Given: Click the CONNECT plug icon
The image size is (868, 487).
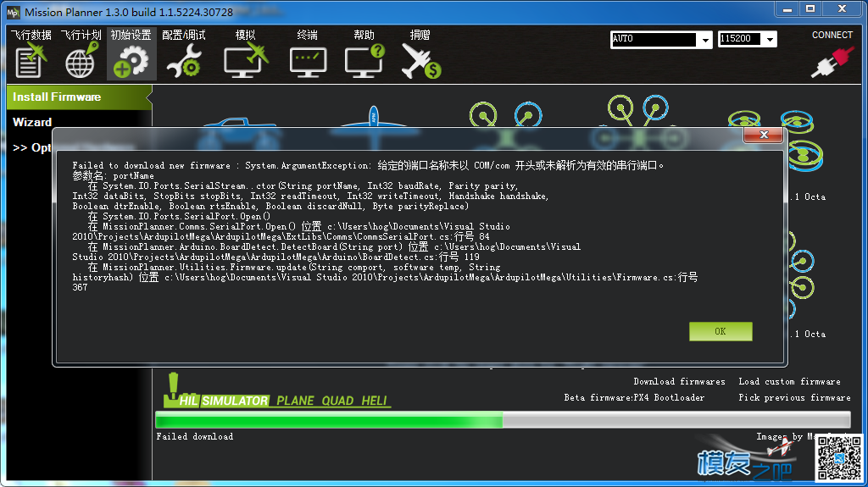Looking at the screenshot, I should click(832, 62).
